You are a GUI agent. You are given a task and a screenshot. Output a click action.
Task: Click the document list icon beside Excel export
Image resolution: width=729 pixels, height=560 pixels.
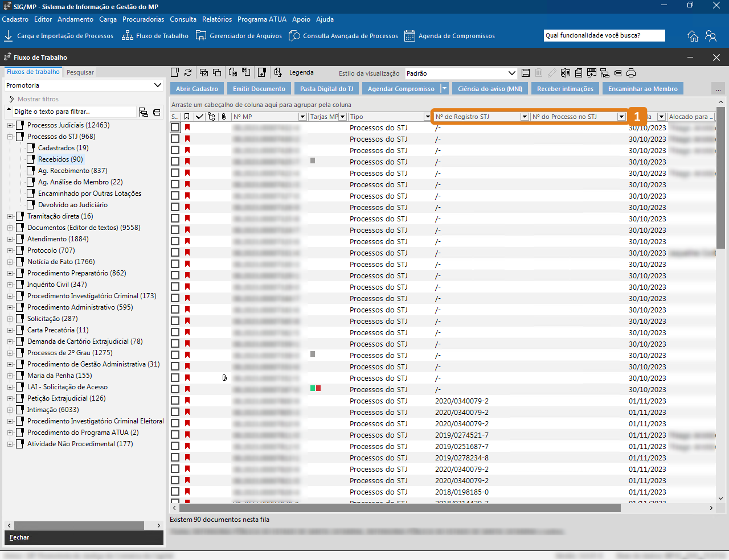coord(579,73)
